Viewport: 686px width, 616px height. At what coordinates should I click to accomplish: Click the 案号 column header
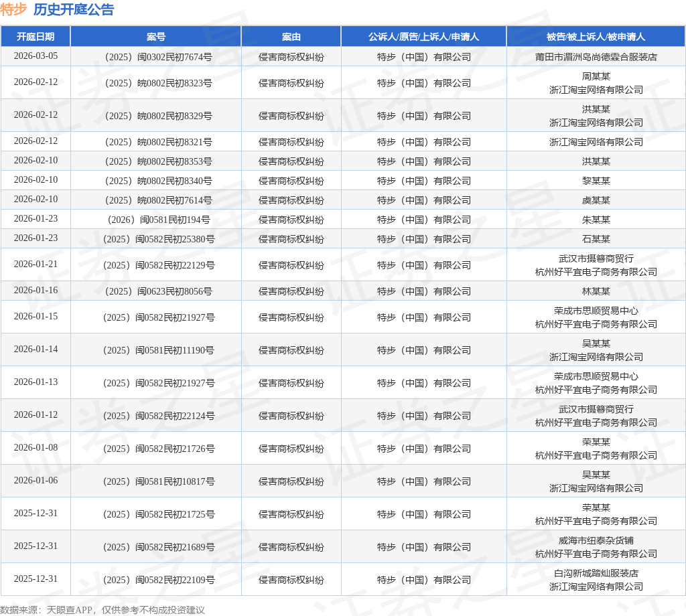pyautogui.click(x=155, y=37)
